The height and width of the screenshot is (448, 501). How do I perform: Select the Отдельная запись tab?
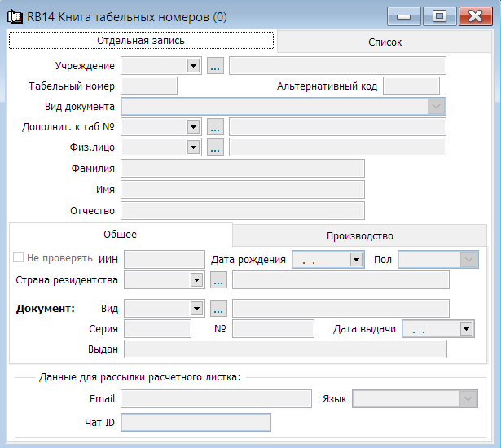(141, 40)
